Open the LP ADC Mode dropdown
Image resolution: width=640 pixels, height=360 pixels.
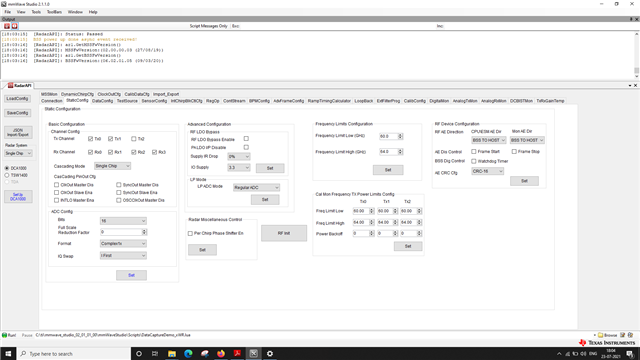click(x=256, y=187)
